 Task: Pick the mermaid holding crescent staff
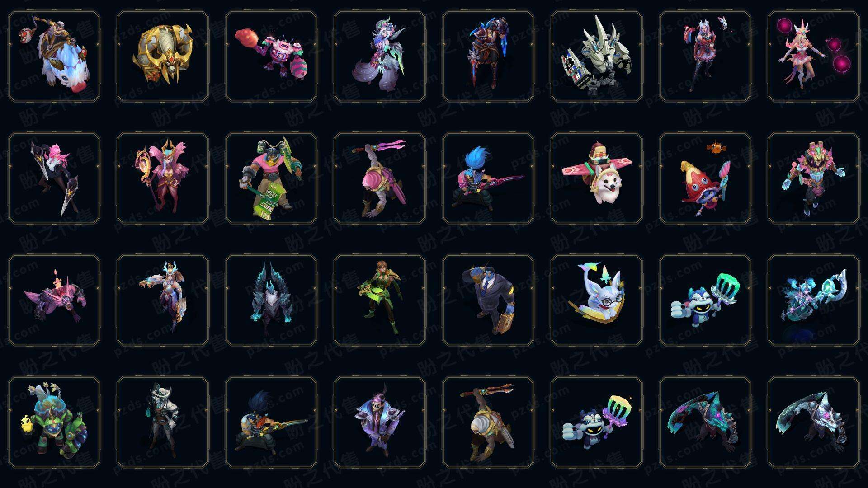pos(814,300)
